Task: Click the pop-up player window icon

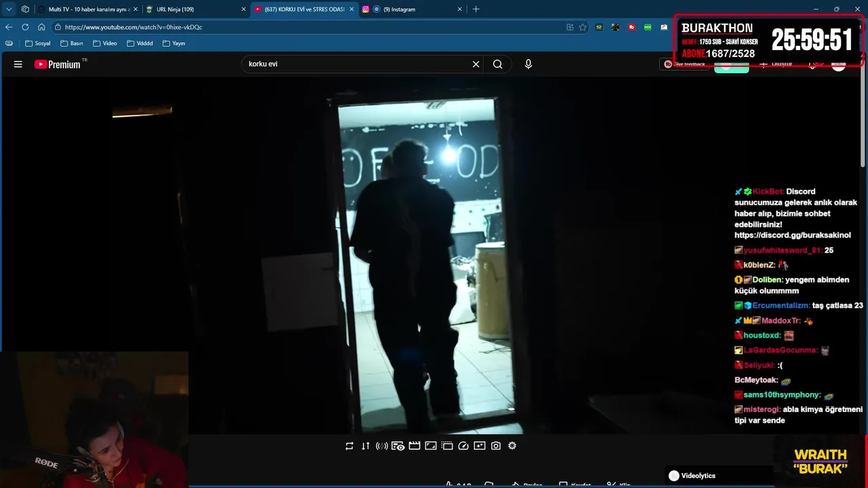Action: click(x=447, y=446)
